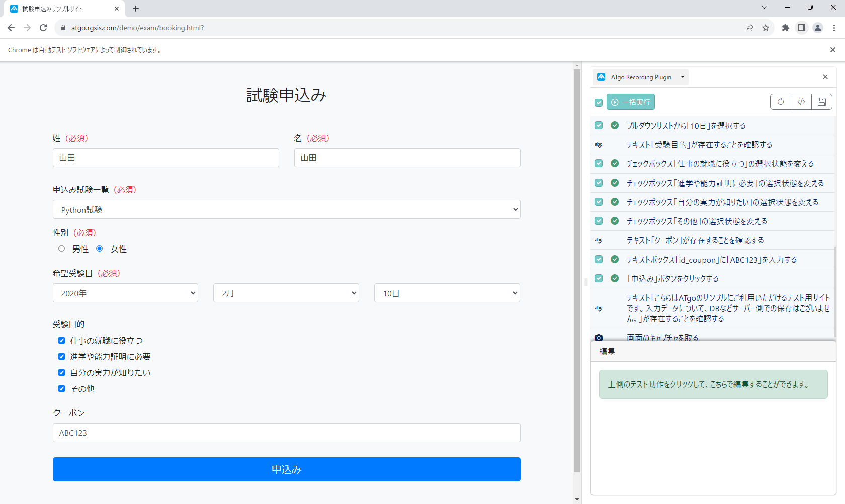Click the abc verify icon on the 受験目的 step

[x=598, y=144]
